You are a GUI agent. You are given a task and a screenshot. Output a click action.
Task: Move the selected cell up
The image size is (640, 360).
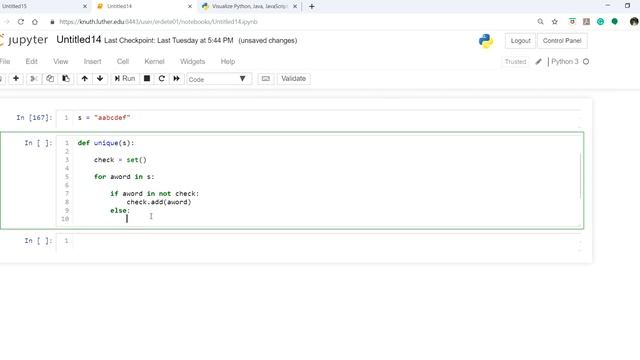(x=84, y=78)
